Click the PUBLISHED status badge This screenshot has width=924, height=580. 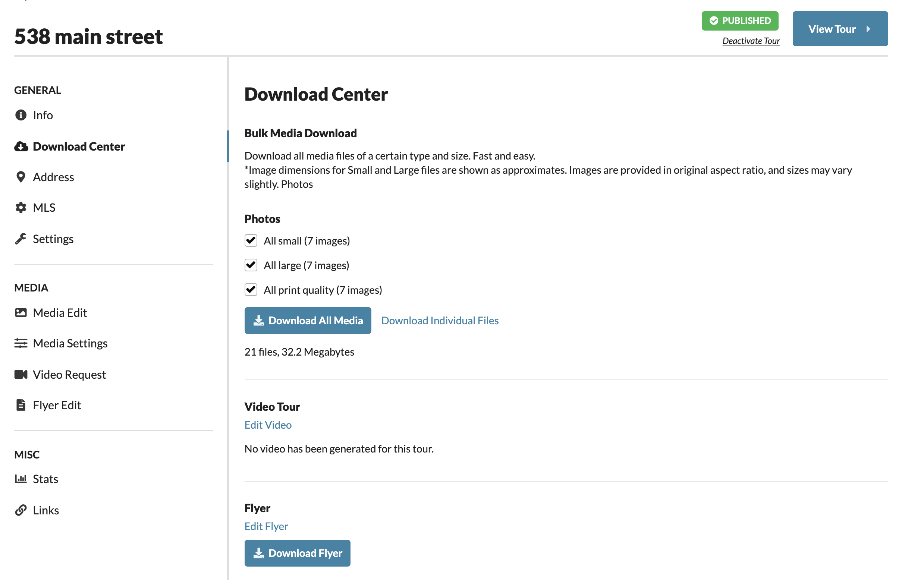point(740,21)
